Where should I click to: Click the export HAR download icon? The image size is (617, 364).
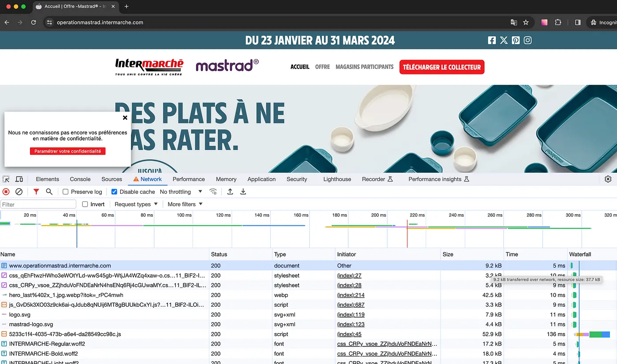click(243, 192)
